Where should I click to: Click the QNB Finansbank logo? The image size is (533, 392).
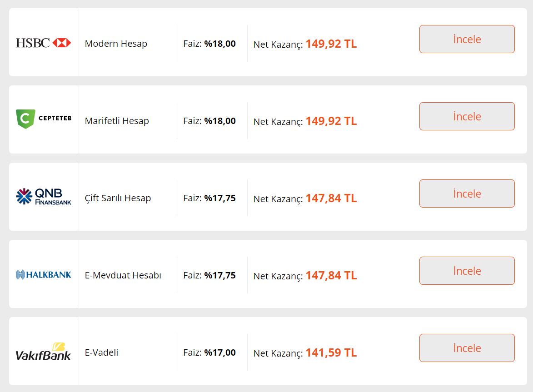point(44,196)
